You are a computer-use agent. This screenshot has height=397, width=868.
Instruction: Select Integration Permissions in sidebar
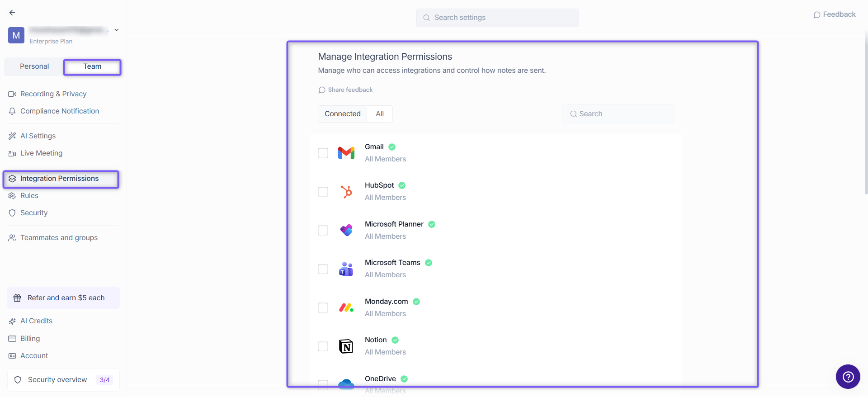click(x=61, y=179)
